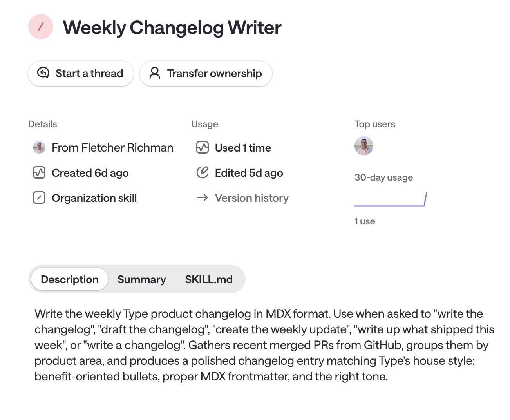Click the edit pencil icon beside Edited 5d ago
This screenshot has width=510, height=420.
[x=203, y=172]
